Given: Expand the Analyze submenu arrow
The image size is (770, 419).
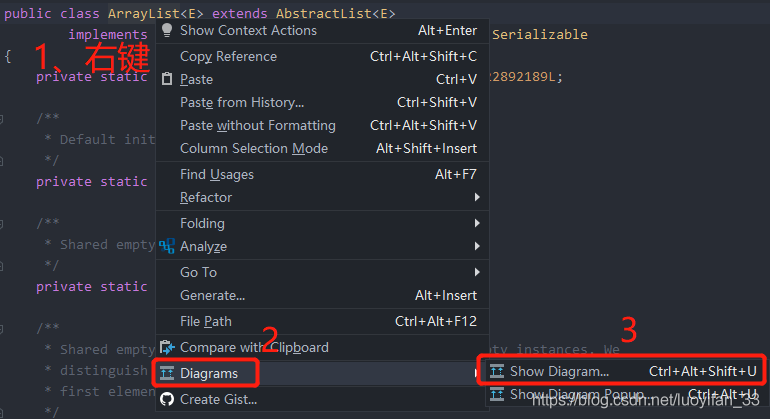Looking at the screenshot, I should (477, 246).
